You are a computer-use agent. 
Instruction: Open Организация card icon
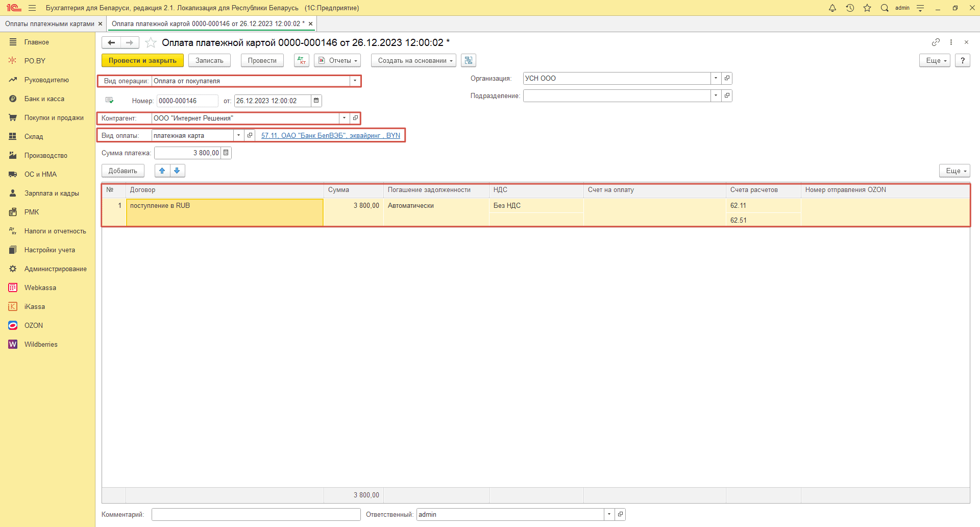pyautogui.click(x=727, y=78)
